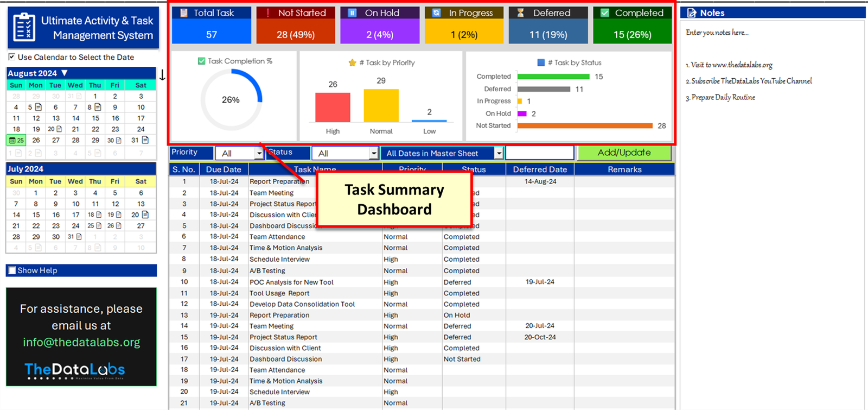This screenshot has height=410, width=868.
Task: Open the Priority filter dropdown
Action: pos(259,154)
